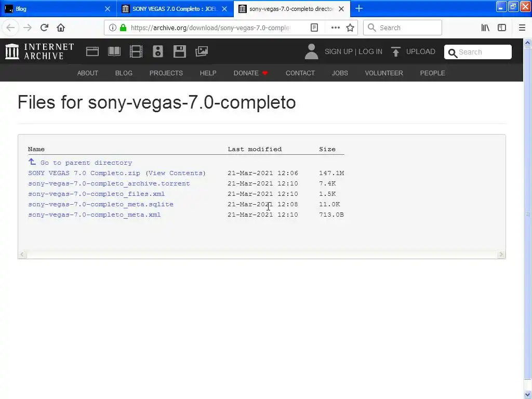Open the Texts book icon

pyautogui.click(x=114, y=51)
